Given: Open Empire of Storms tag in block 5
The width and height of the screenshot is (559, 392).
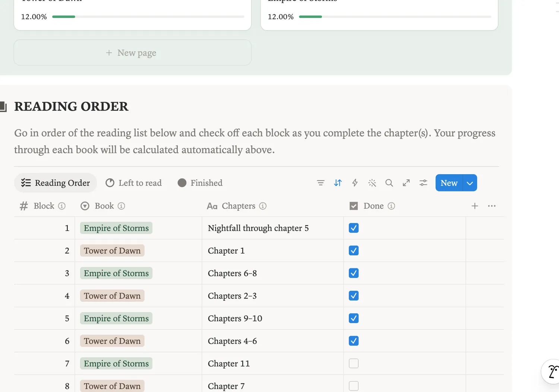Looking at the screenshot, I should pyautogui.click(x=116, y=318).
